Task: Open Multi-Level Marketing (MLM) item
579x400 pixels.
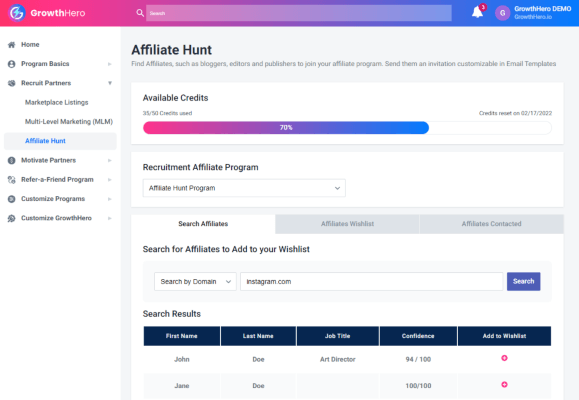Action: [69, 122]
